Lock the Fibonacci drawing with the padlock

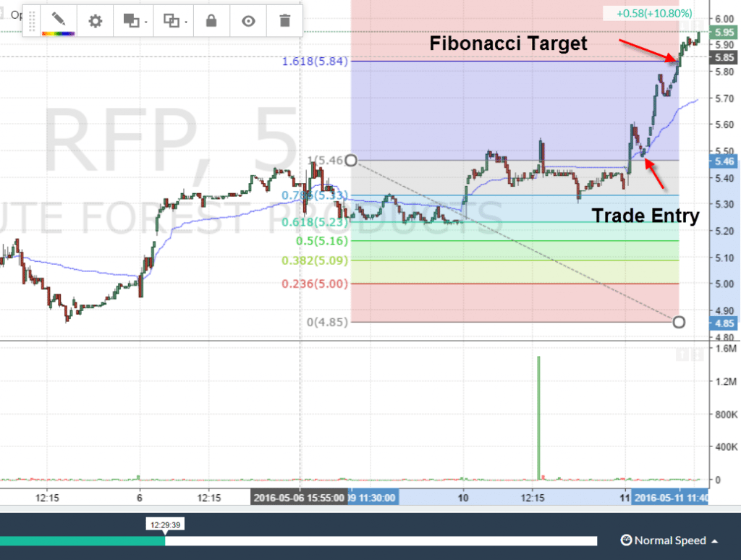(x=210, y=21)
